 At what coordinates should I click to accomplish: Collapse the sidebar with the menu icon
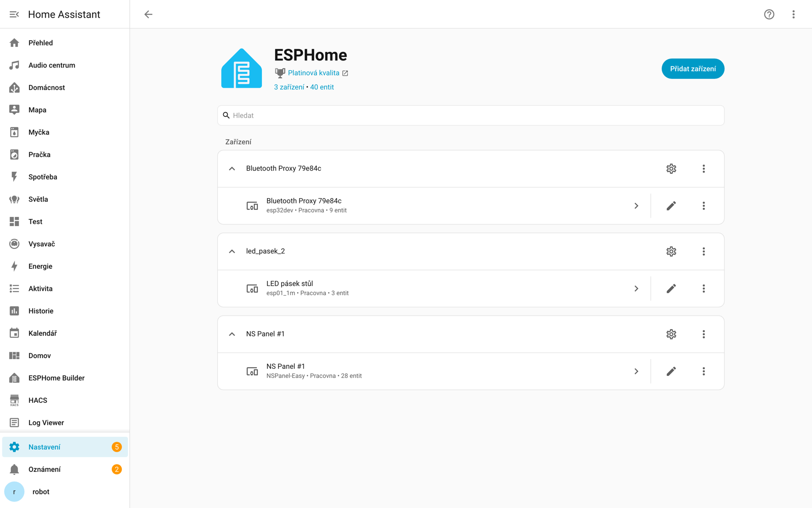click(14, 14)
